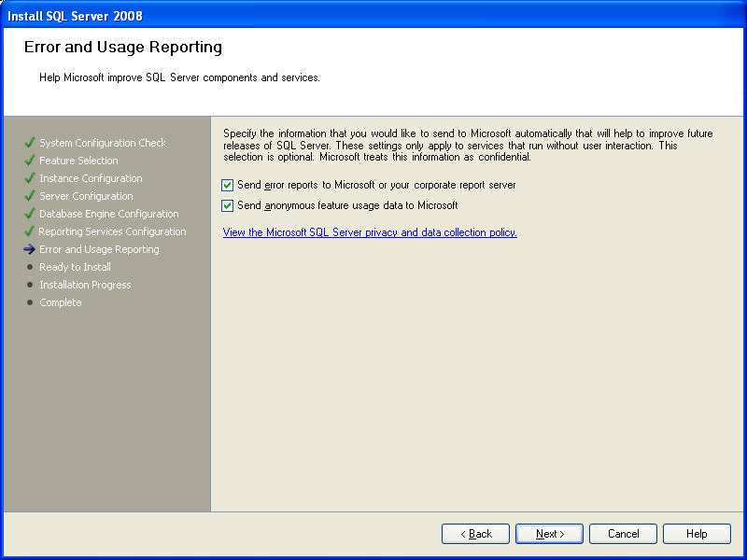Select Reporting Services Configuration step text

[x=112, y=231]
